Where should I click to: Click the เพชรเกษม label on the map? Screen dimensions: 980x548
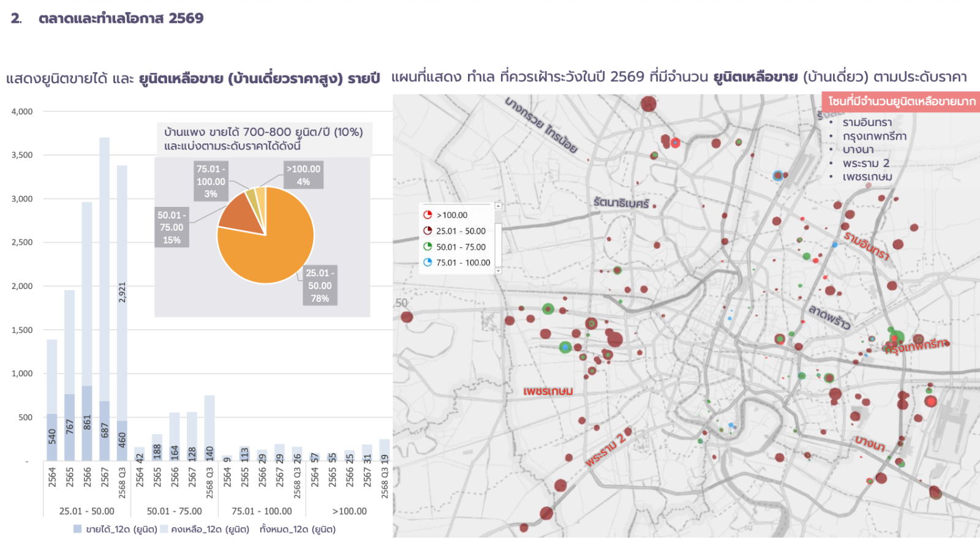(x=548, y=391)
